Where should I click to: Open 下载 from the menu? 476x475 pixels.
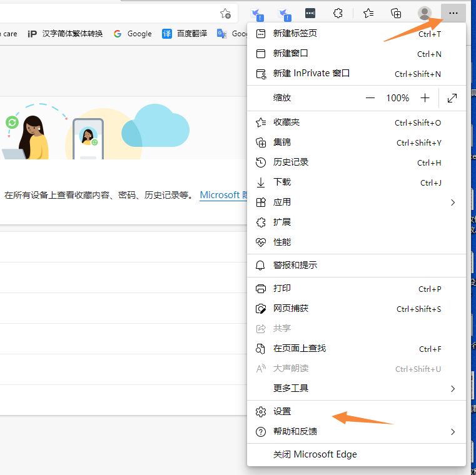point(357,182)
